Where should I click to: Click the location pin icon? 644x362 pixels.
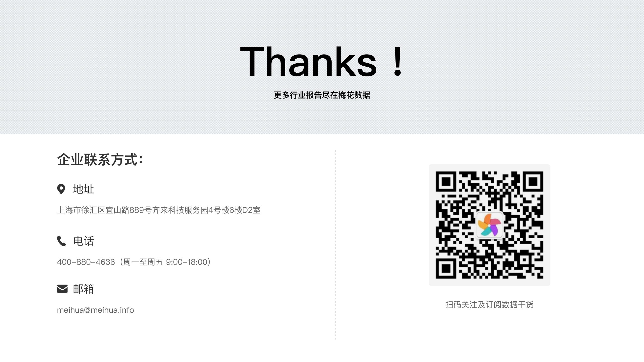61,189
